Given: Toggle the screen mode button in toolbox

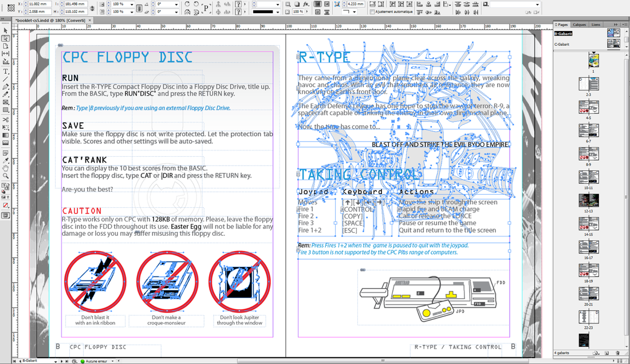Looking at the screenshot, I should 6,216.
